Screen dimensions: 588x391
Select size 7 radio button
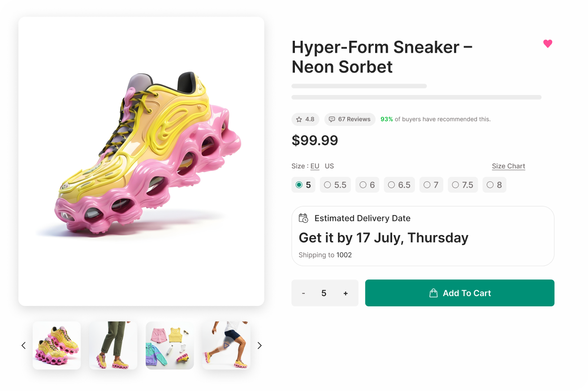(427, 185)
